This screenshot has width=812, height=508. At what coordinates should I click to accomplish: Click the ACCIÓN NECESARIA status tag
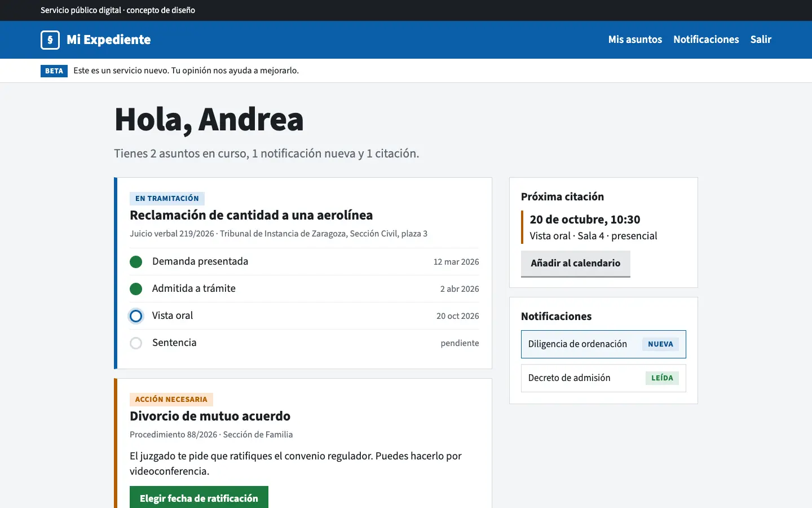click(x=171, y=400)
